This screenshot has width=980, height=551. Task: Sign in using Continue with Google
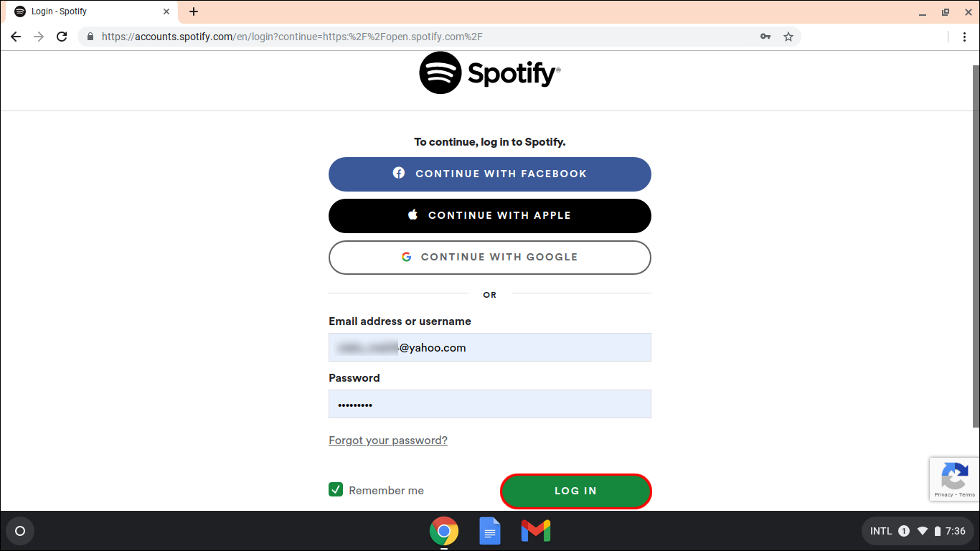click(490, 257)
